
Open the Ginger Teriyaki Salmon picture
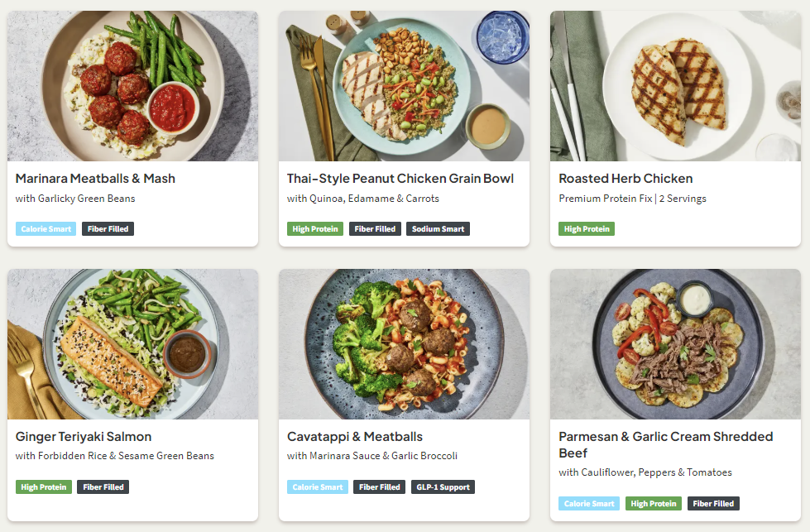(x=132, y=344)
